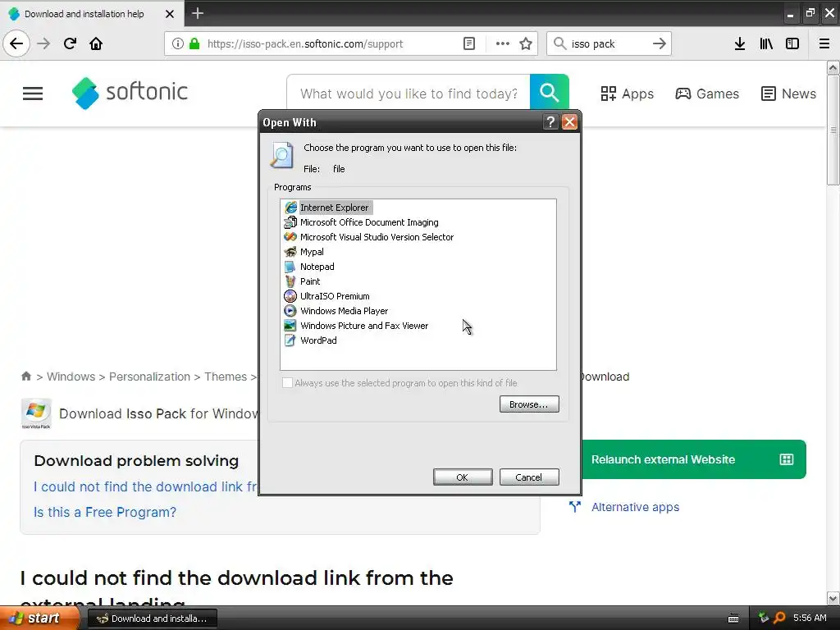Open a new tab with plus button
The image size is (840, 630).
(x=198, y=13)
